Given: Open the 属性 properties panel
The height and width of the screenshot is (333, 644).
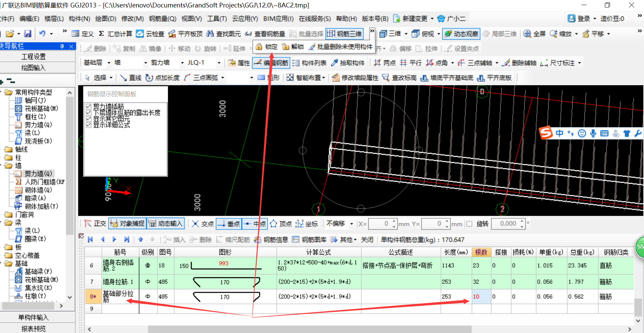Looking at the screenshot, I should (239, 63).
